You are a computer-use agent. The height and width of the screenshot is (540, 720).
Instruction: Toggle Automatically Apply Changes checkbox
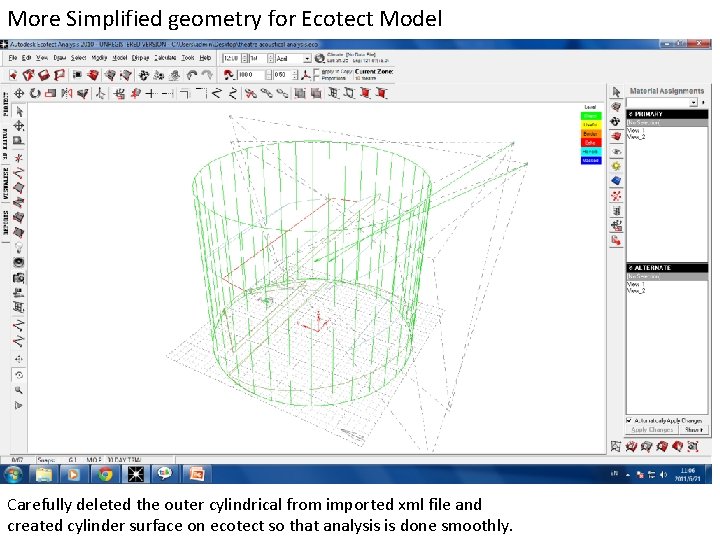coord(630,421)
